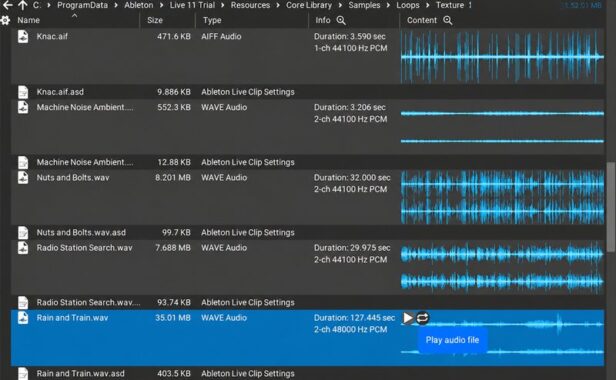
Task: Select the Radio Station Search.wav file name
Action: (x=84, y=248)
